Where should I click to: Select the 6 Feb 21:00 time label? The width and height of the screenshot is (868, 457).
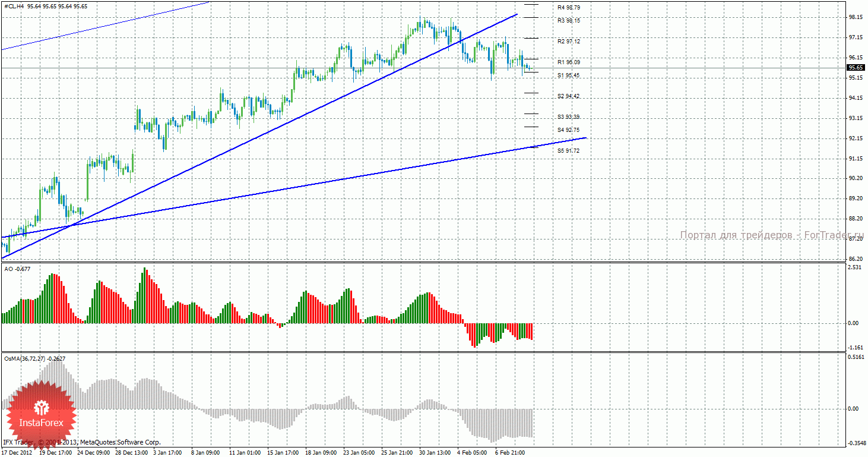510,452
